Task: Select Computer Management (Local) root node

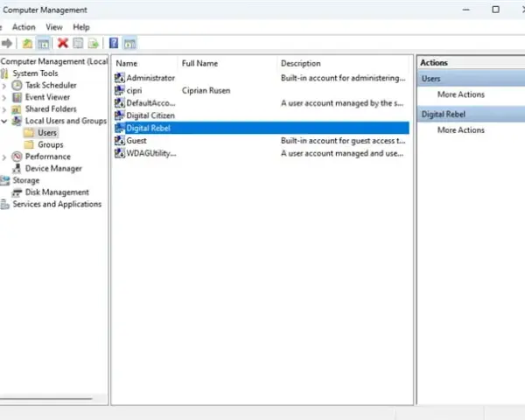Action: [x=54, y=61]
